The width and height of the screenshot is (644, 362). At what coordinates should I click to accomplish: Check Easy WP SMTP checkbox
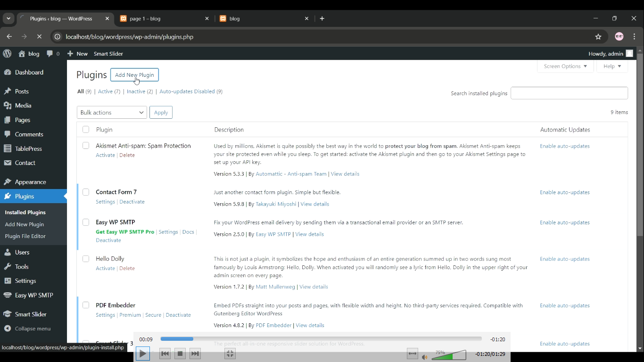pyautogui.click(x=86, y=222)
